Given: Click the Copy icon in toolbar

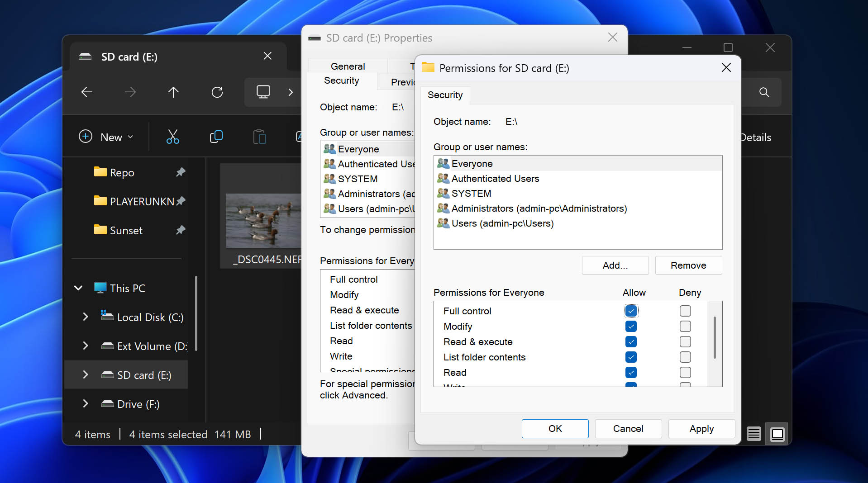Looking at the screenshot, I should tap(216, 137).
